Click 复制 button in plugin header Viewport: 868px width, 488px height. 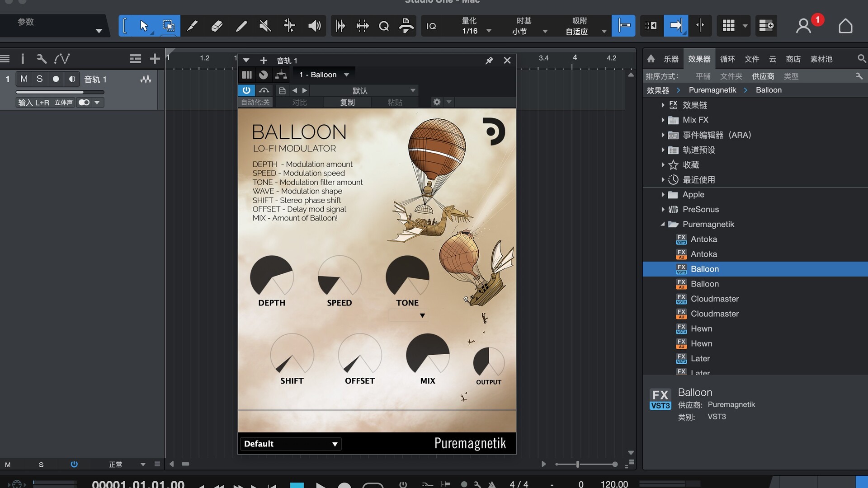pyautogui.click(x=347, y=102)
